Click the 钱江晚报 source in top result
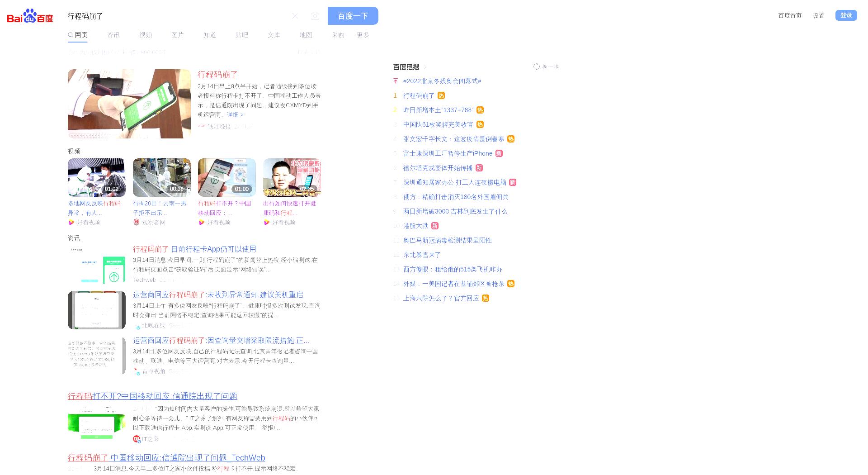 click(x=219, y=127)
